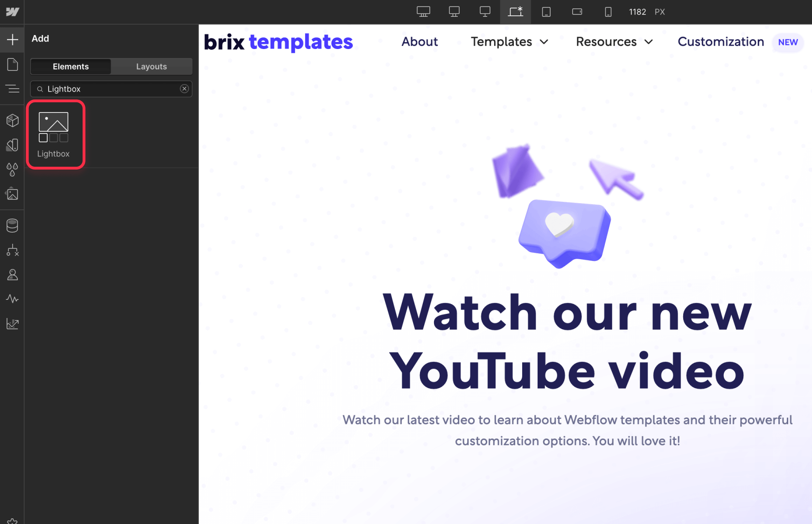Select the tablet breakpoint icon

click(546, 12)
